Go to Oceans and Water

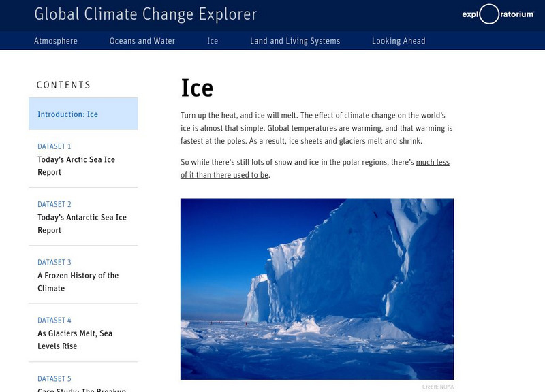point(142,41)
